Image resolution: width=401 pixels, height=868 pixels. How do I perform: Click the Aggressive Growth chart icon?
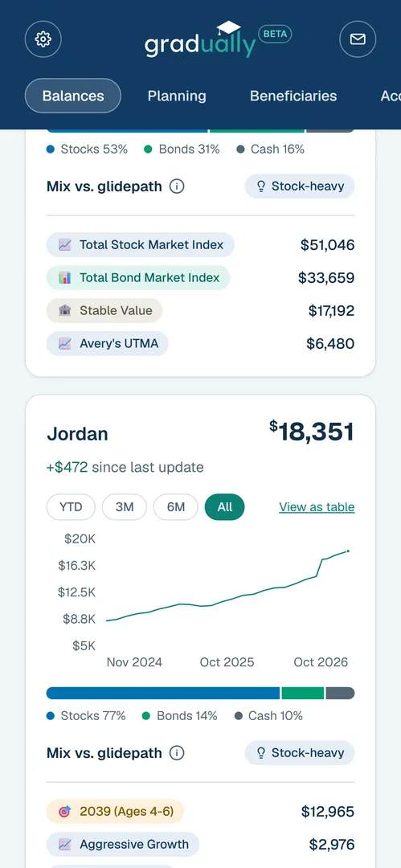click(x=65, y=844)
